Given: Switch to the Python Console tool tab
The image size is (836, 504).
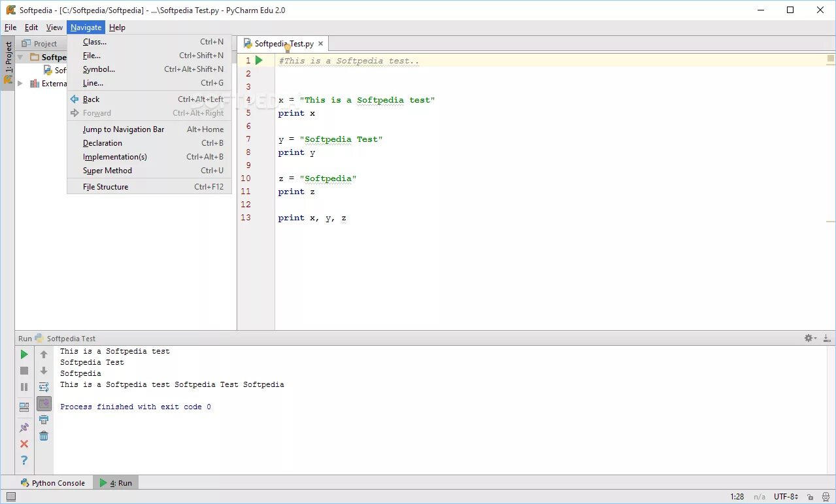Looking at the screenshot, I should [53, 483].
